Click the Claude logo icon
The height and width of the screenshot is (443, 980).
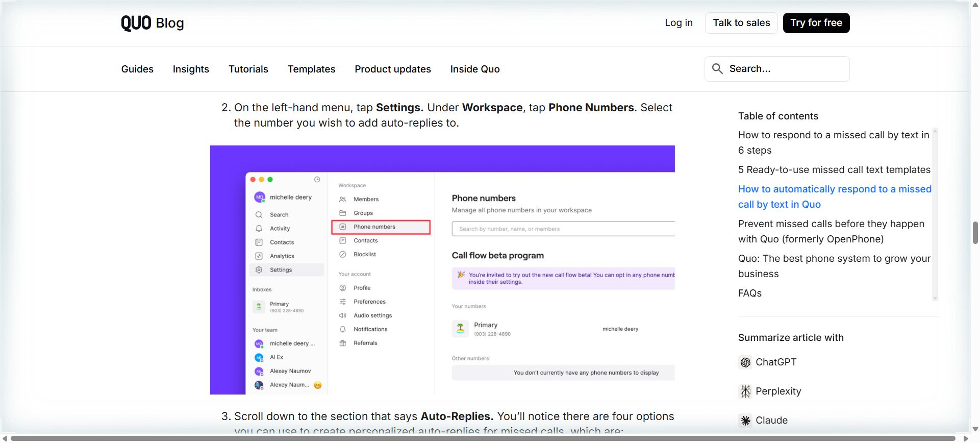[x=745, y=421]
